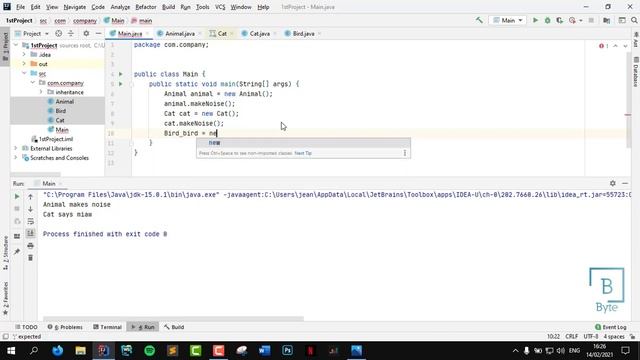Collapse the src folder
Screen dimensions: 640x360
pos(24,73)
